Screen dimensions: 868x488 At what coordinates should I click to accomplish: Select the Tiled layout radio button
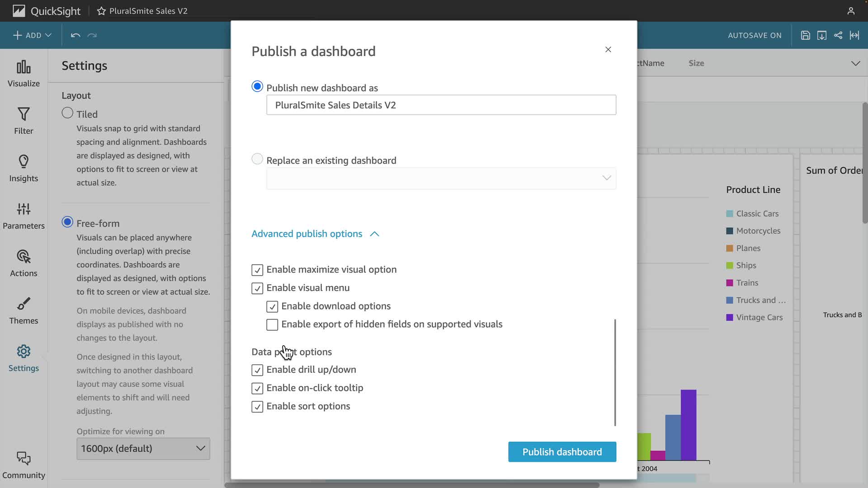tap(67, 113)
